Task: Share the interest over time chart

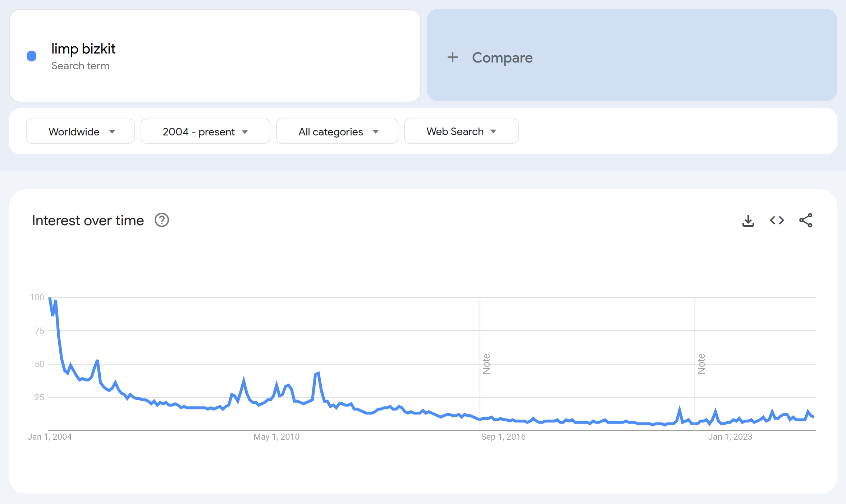Action: 806,220
